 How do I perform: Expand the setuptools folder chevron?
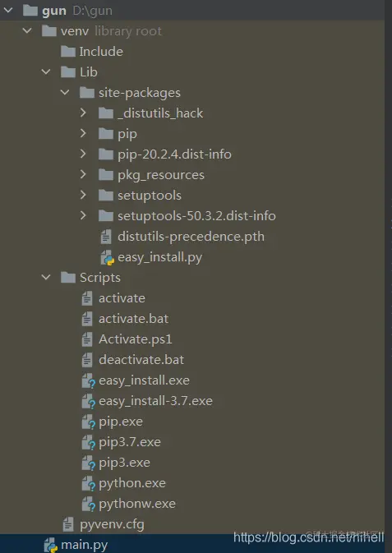tap(83, 195)
